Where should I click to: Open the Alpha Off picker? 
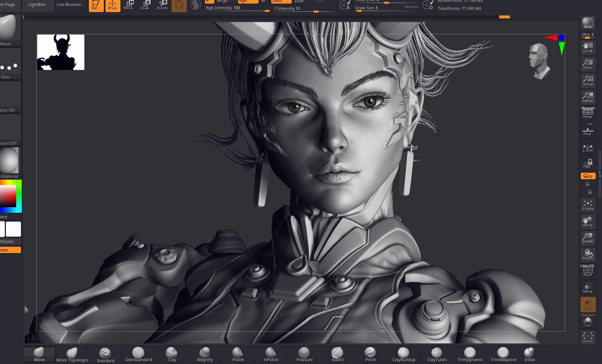(x=10, y=96)
